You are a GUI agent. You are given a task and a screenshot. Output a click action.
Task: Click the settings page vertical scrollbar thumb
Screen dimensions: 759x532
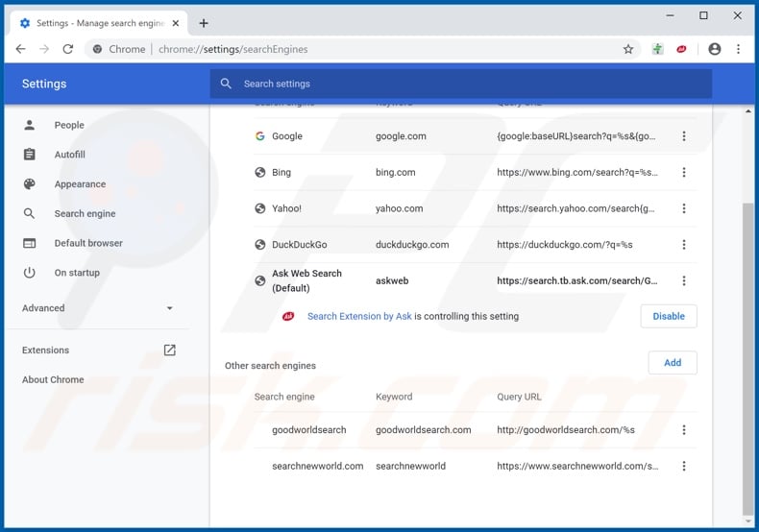(747, 359)
